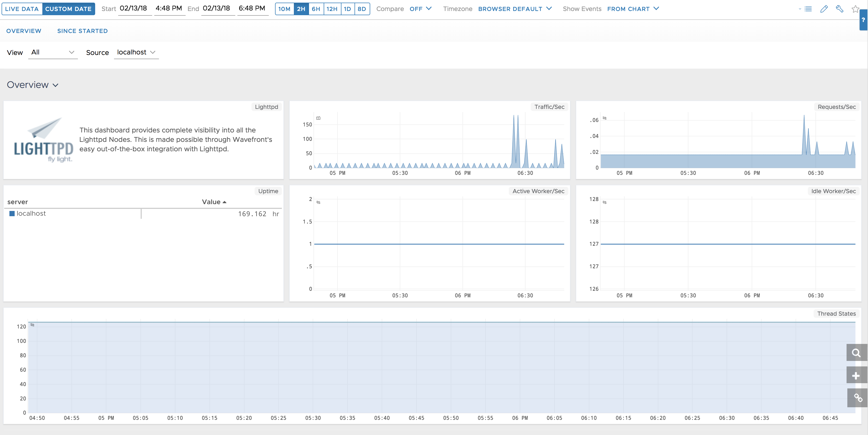
Task: Click the Uptime chart title
Action: [268, 191]
